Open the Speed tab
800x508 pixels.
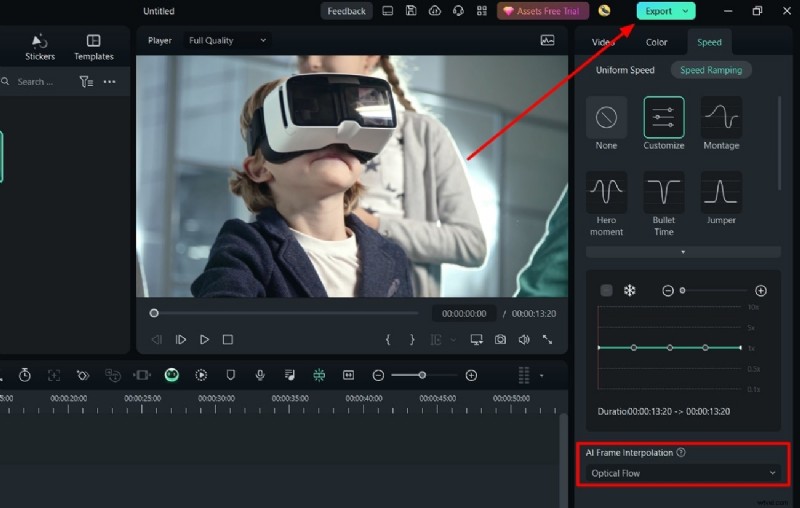coord(709,42)
